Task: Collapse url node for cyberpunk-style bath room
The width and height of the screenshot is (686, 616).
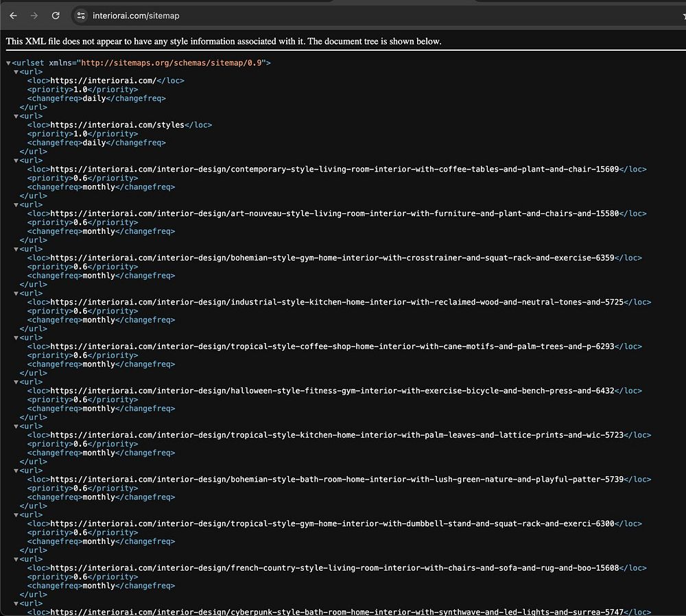Action: 16,604
